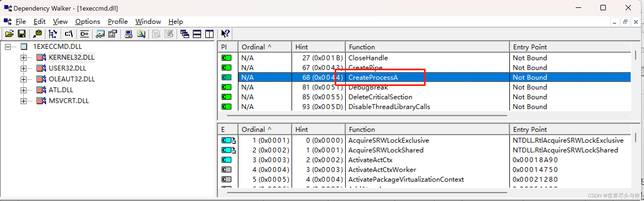Viewport: 644px width, 201px height.
Task: Expand the USER32.DLL tree node
Action: (24, 68)
